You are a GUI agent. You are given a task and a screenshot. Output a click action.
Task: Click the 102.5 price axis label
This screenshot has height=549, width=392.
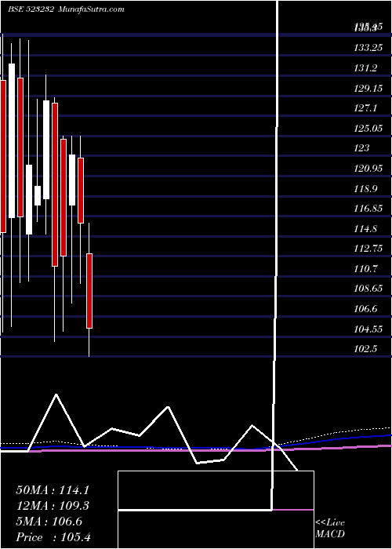click(x=365, y=350)
